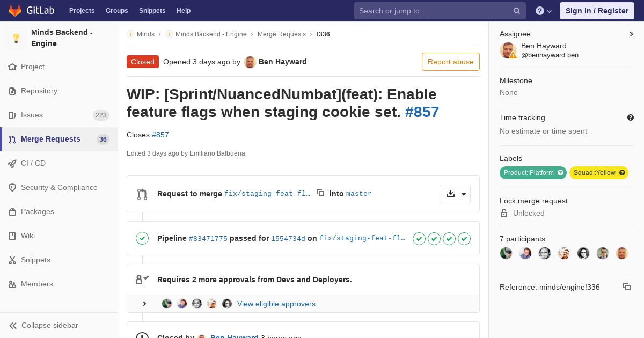Open Packages in the sidebar
Image resolution: width=644 pixels, height=338 pixels.
coord(59,211)
